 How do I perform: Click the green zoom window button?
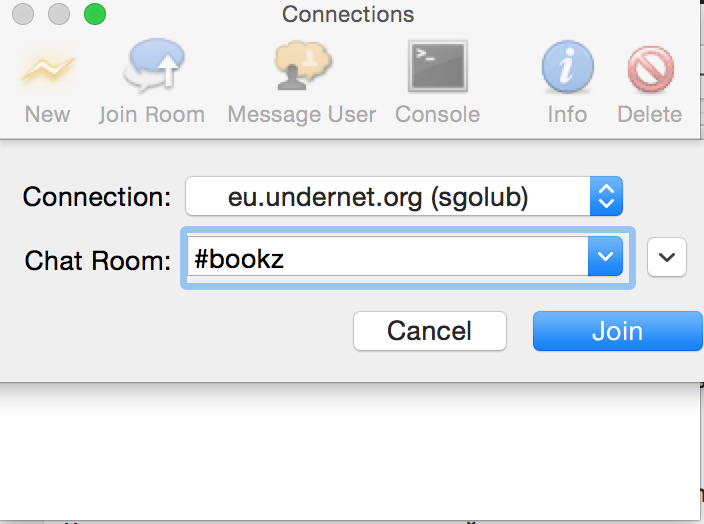coord(94,14)
